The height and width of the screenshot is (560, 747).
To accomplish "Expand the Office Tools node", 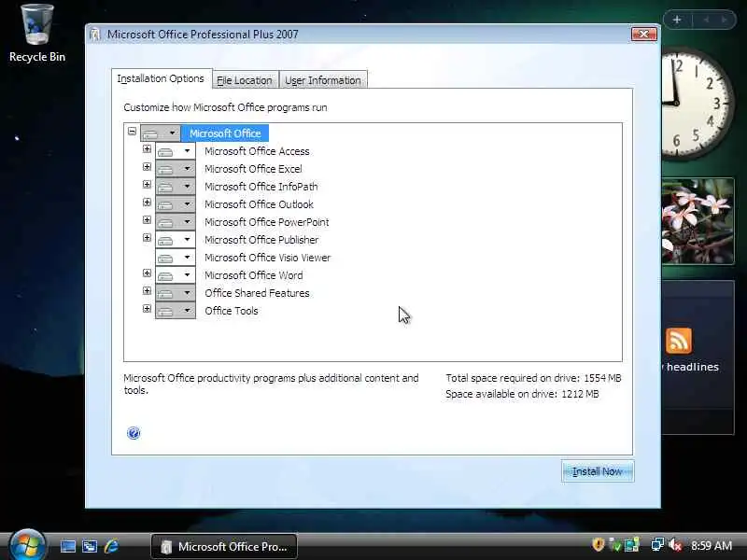I will [x=147, y=309].
